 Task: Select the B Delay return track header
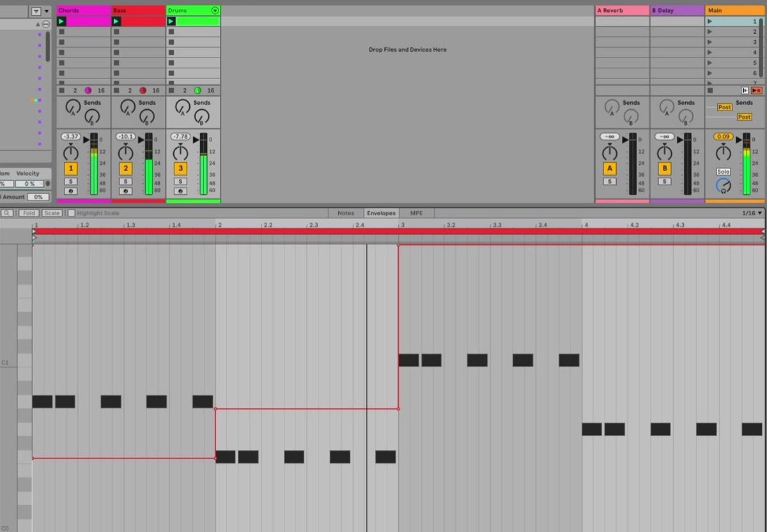(678, 10)
